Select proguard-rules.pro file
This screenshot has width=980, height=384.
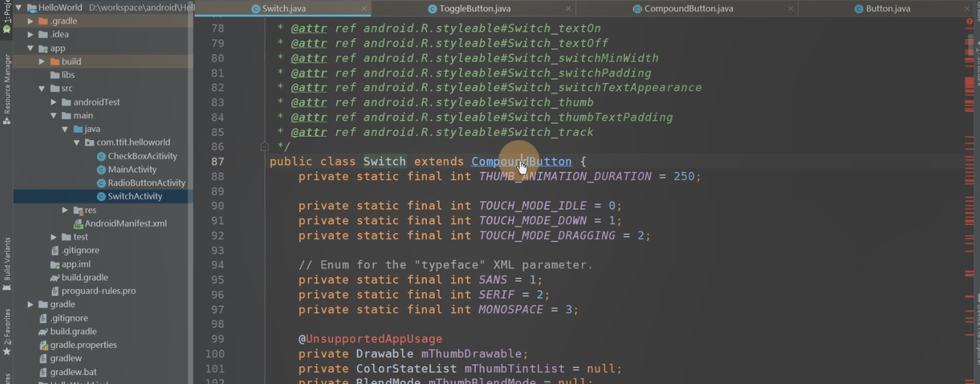(x=99, y=291)
